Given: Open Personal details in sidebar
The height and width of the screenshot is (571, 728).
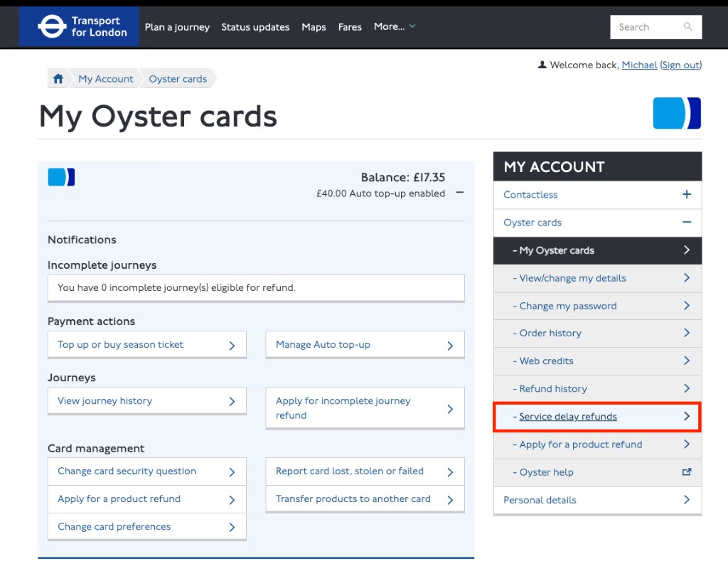Looking at the screenshot, I should (x=597, y=500).
